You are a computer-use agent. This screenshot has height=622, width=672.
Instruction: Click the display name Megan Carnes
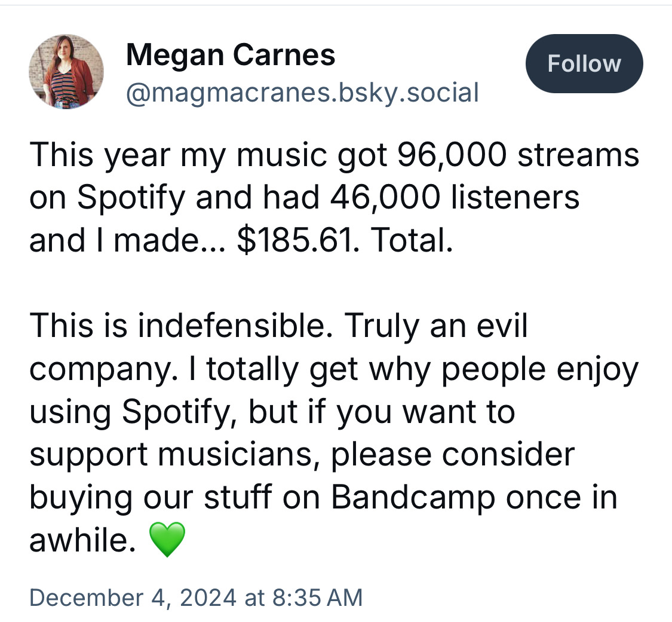tap(231, 56)
